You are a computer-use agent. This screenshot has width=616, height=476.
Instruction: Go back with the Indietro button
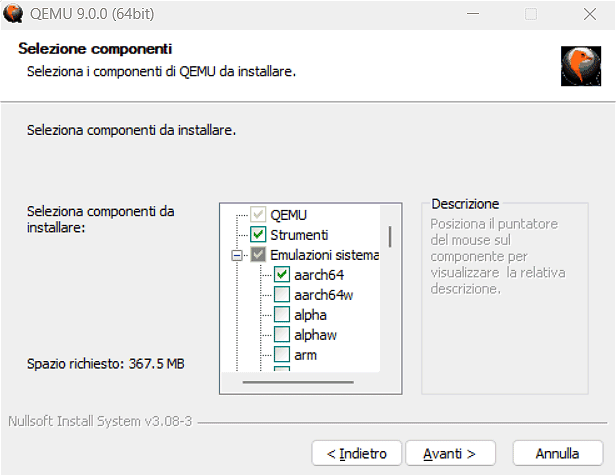tap(357, 453)
